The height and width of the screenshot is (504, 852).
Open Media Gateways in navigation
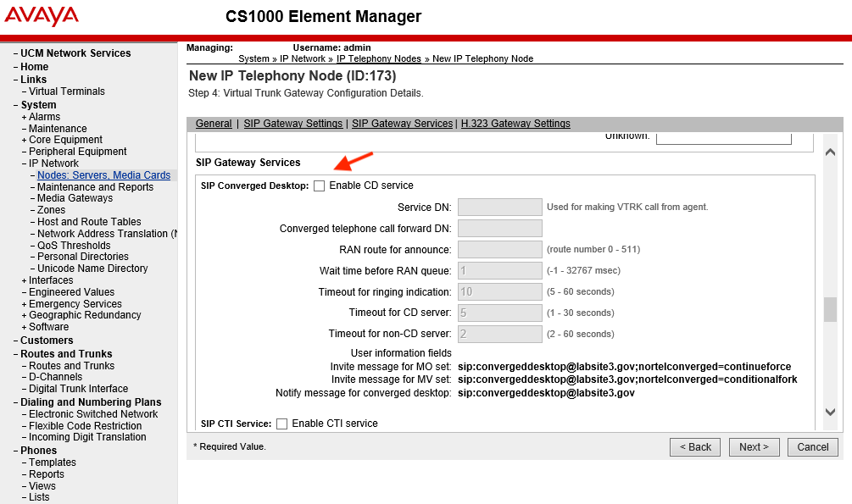[75, 198]
